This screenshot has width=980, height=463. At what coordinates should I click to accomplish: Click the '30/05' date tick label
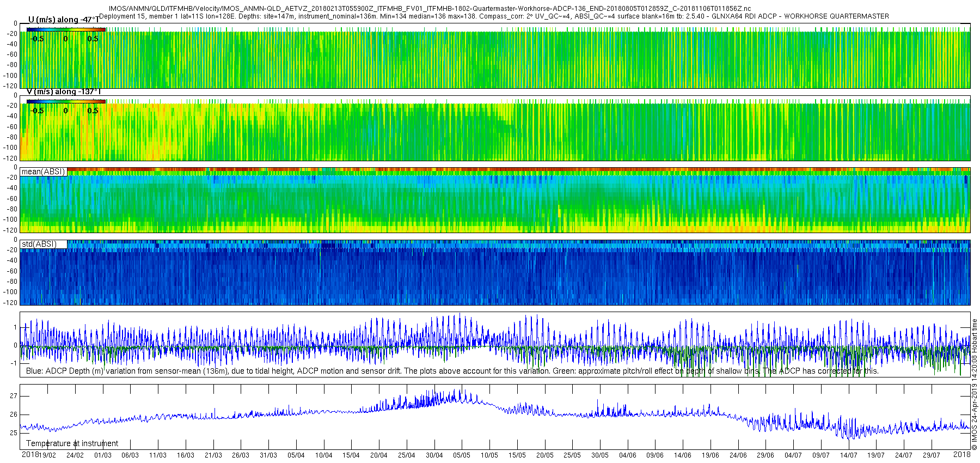pyautogui.click(x=600, y=455)
